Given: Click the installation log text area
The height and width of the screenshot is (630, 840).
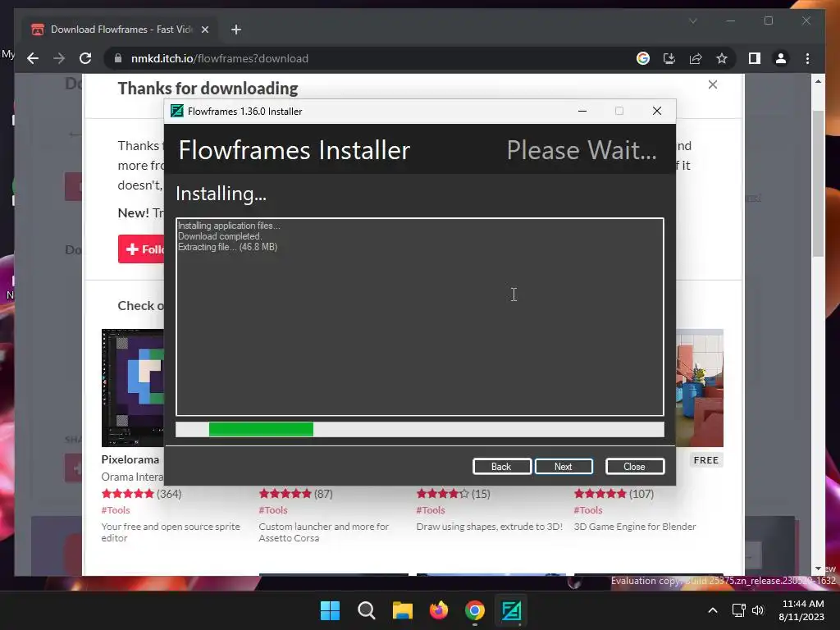Looking at the screenshot, I should [x=419, y=317].
